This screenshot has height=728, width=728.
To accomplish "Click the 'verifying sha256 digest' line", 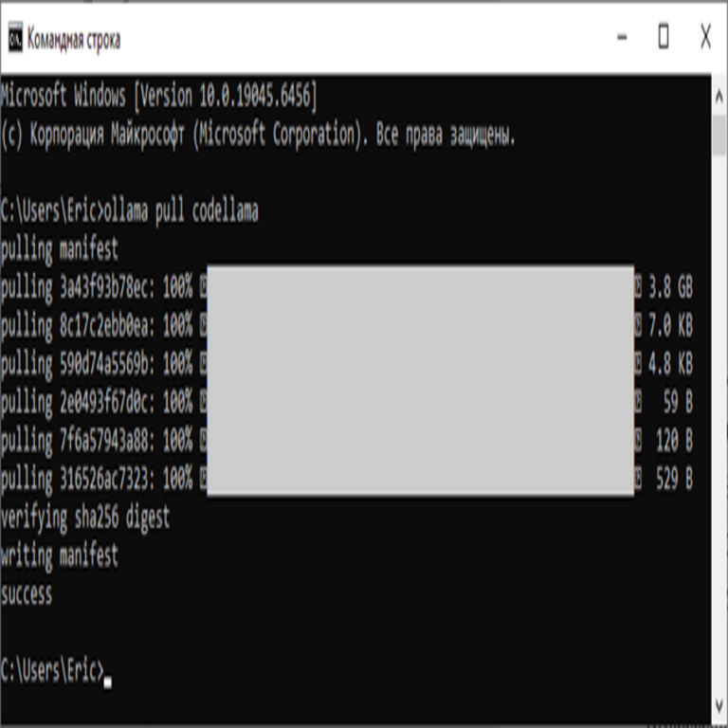I will 85,518.
